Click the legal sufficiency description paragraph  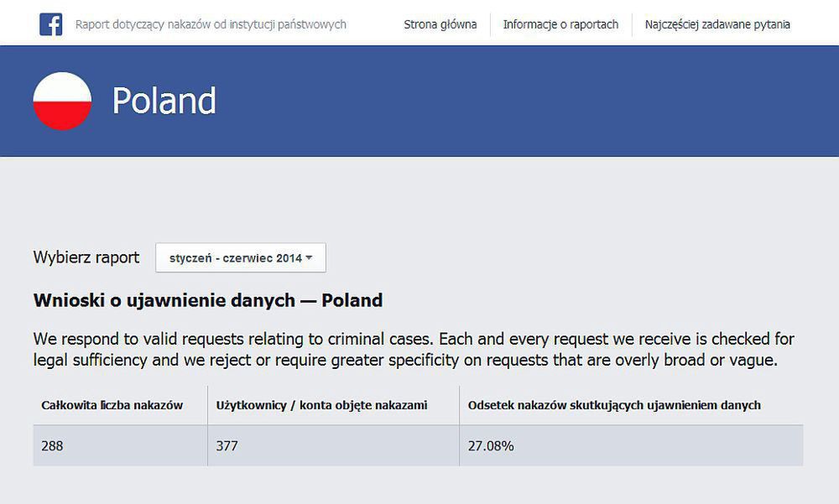(414, 350)
